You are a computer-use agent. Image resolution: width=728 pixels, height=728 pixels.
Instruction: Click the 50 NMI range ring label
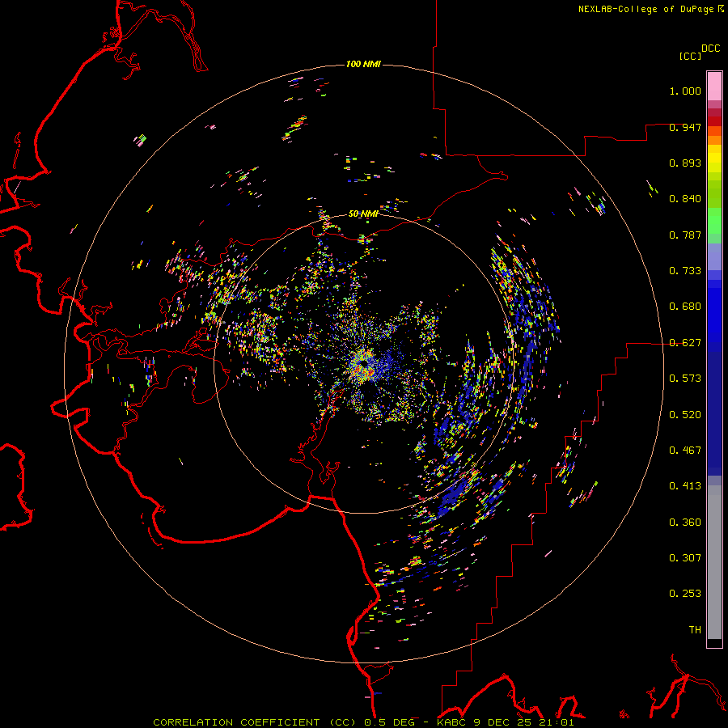click(x=363, y=214)
